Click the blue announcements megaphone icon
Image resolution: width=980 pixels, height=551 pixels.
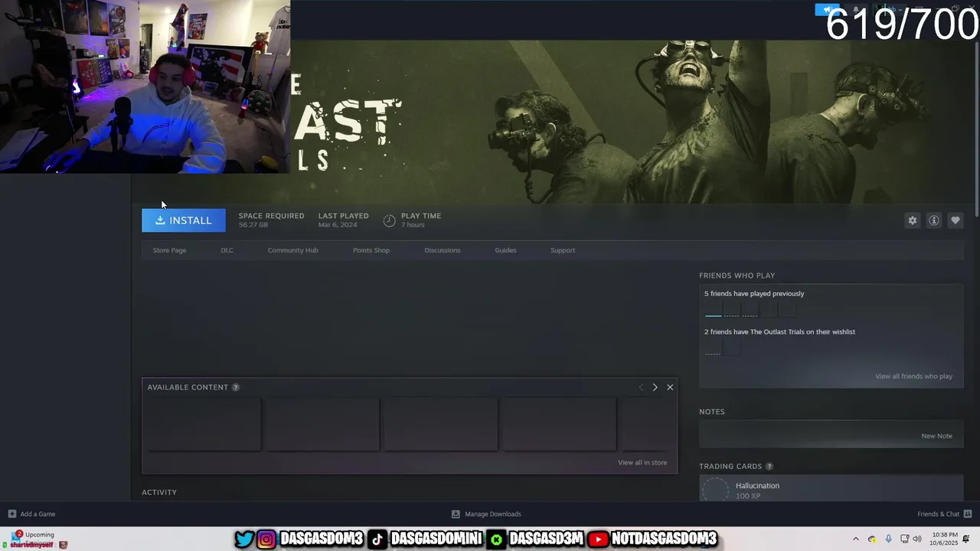pyautogui.click(x=827, y=9)
